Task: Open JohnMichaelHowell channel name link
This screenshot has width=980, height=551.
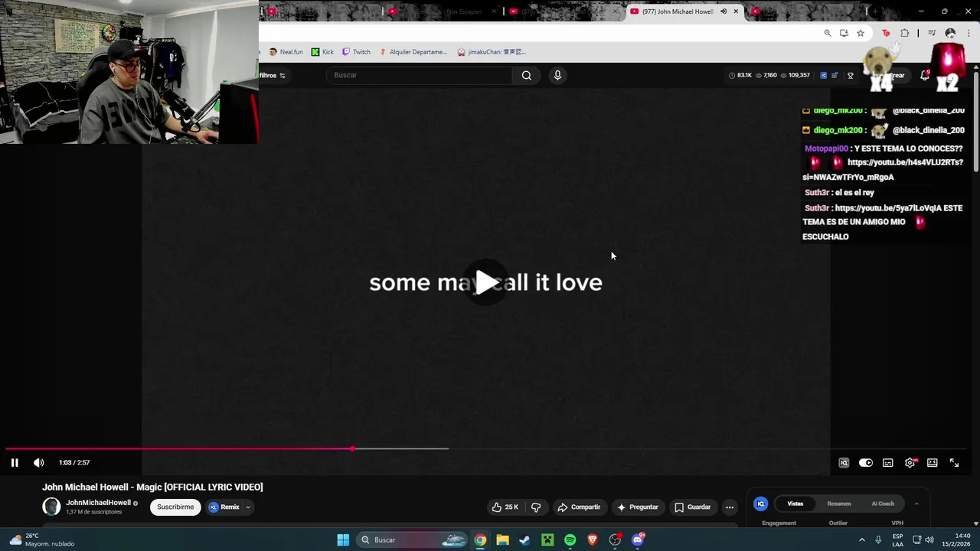Action: coord(98,503)
